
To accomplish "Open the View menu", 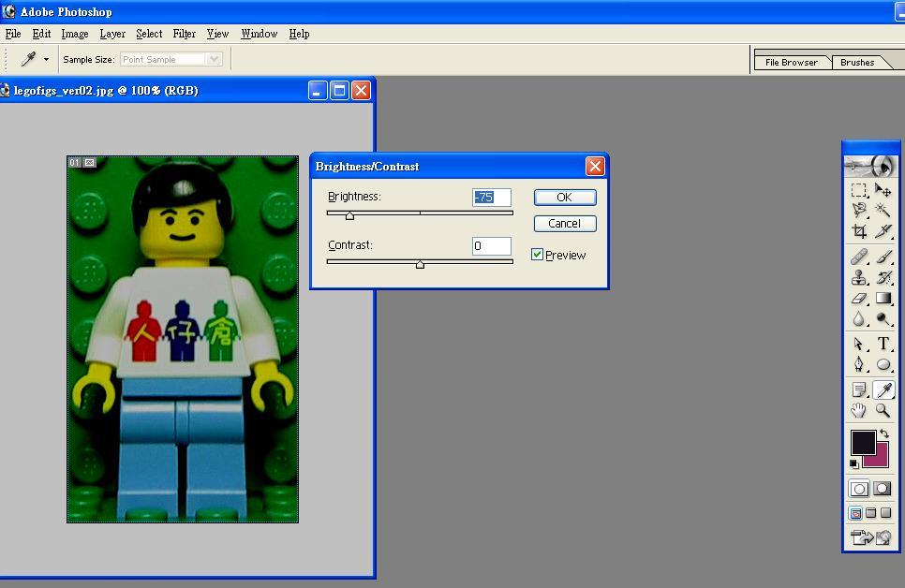I will pos(217,34).
